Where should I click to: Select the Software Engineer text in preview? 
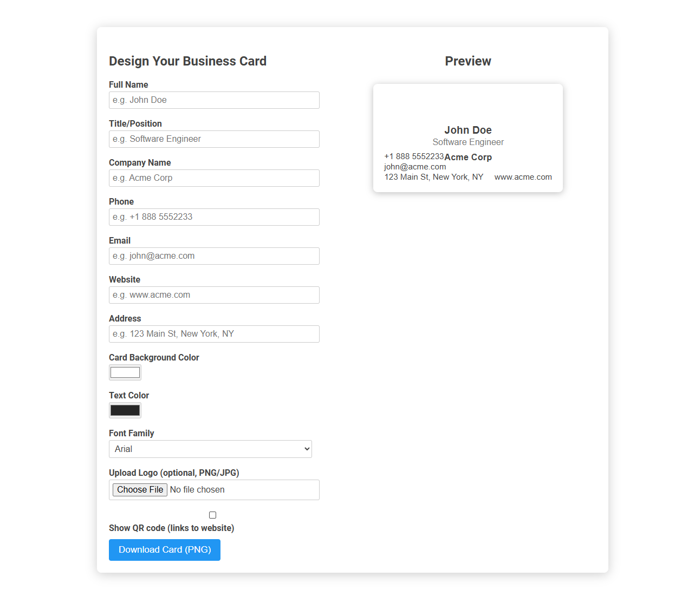(x=468, y=142)
